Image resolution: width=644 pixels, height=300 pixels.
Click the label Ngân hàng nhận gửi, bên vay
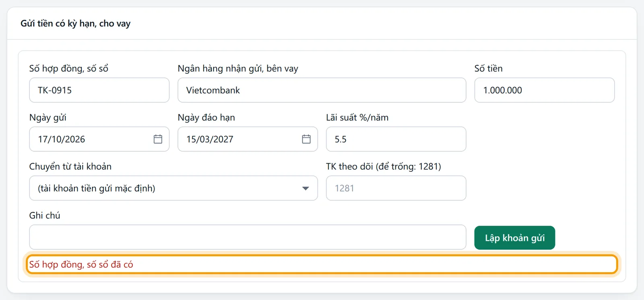click(238, 68)
